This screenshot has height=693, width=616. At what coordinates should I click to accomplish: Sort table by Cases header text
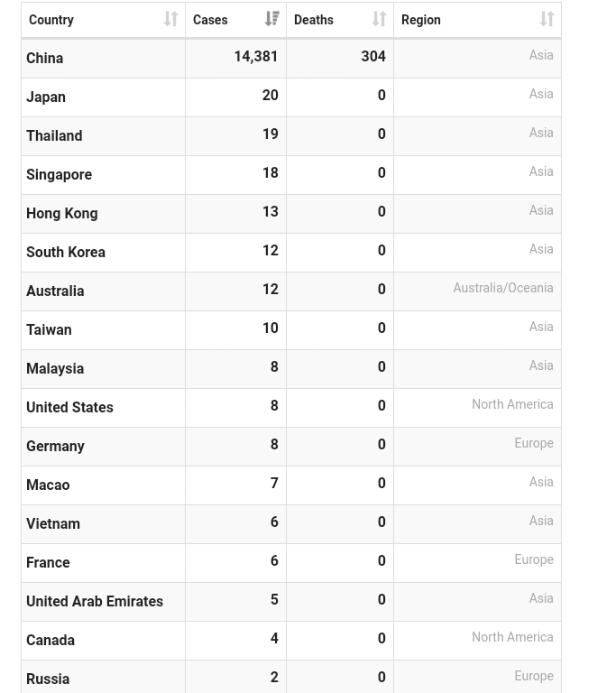[210, 20]
